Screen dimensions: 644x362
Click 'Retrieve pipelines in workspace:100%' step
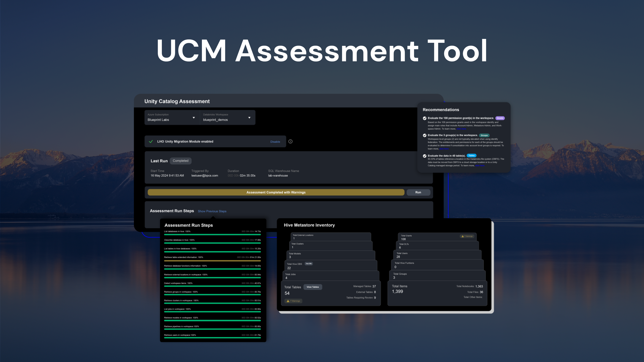(181, 327)
